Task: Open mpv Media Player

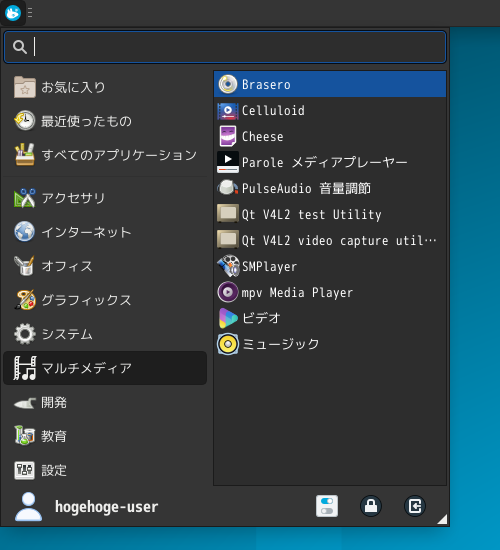Action: [330, 293]
